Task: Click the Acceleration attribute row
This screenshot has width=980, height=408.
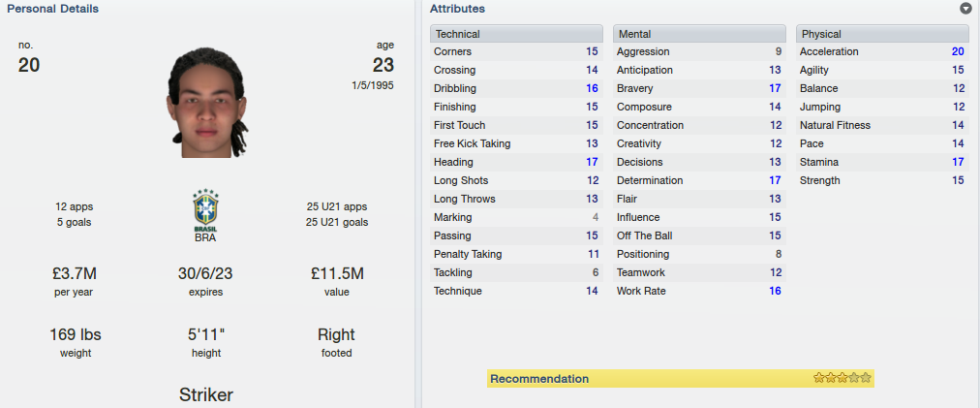Action: (882, 52)
